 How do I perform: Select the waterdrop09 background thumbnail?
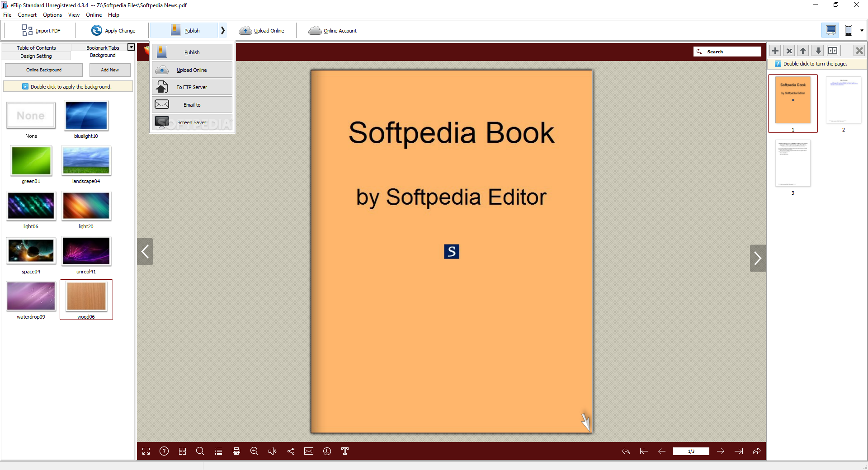coord(31,296)
